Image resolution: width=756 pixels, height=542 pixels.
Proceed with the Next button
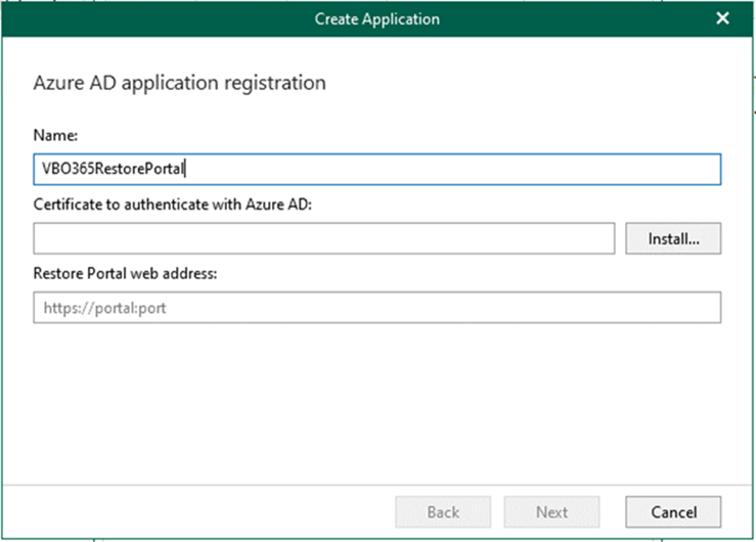[x=552, y=512]
